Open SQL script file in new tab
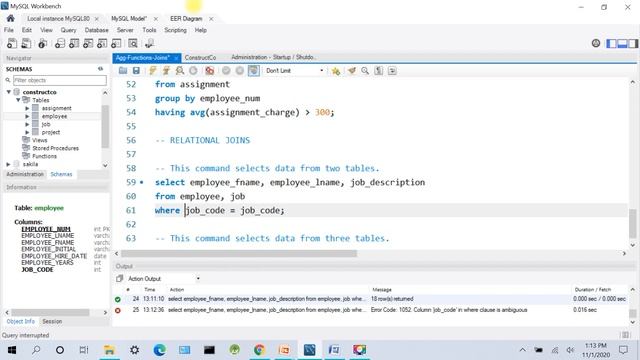The height and width of the screenshot is (360, 640). 26,43
